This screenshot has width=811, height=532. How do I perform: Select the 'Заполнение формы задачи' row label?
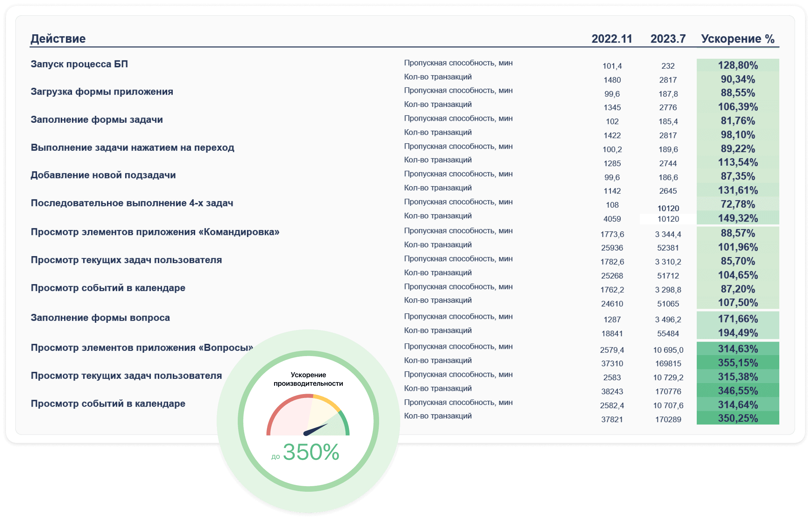tap(97, 119)
